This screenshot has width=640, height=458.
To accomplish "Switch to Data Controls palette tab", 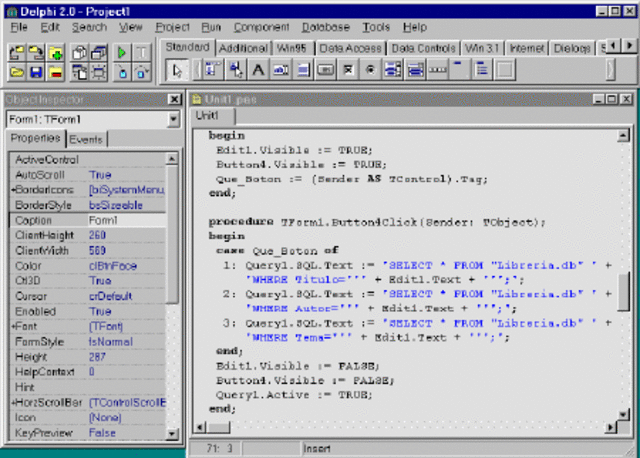I will coord(423,49).
